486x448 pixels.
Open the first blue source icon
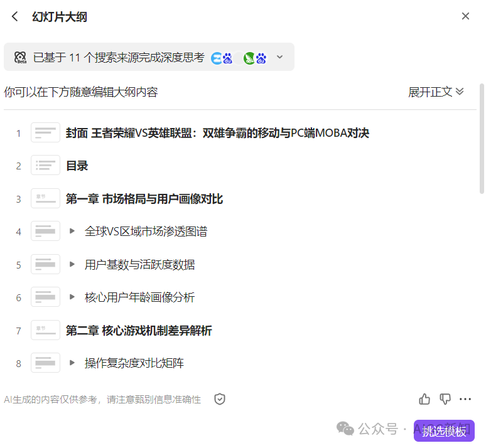217,58
